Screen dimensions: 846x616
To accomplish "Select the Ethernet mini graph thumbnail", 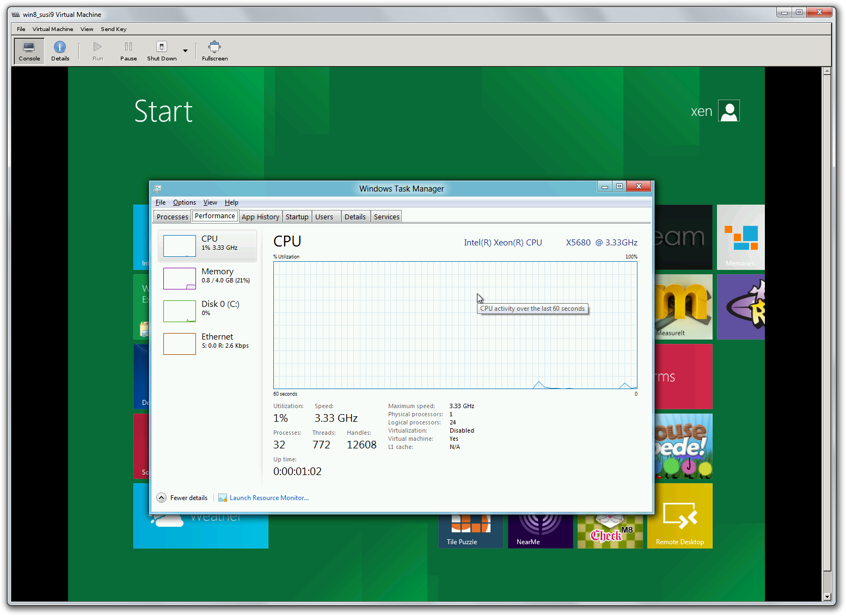I will [180, 344].
